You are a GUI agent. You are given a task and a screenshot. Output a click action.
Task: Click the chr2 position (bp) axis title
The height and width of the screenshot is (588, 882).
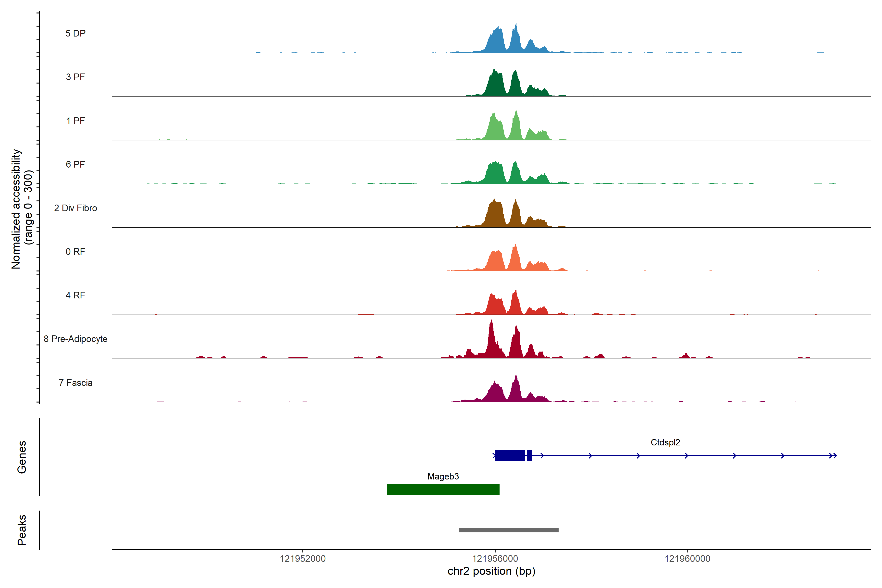click(491, 571)
